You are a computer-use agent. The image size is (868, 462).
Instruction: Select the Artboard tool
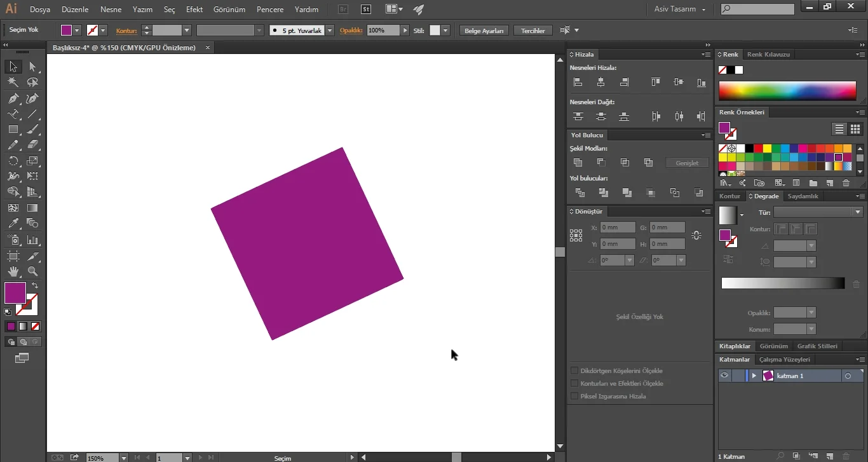click(13, 256)
